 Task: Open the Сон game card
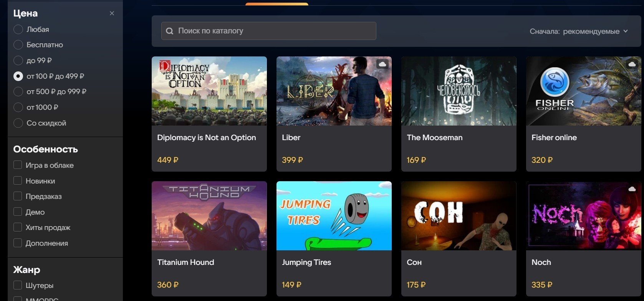[459, 239]
